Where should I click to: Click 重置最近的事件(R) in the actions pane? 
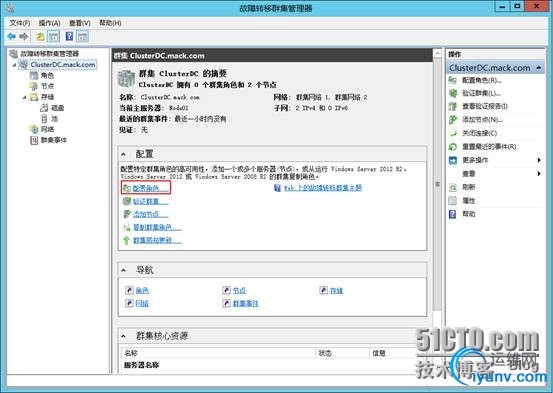[489, 147]
